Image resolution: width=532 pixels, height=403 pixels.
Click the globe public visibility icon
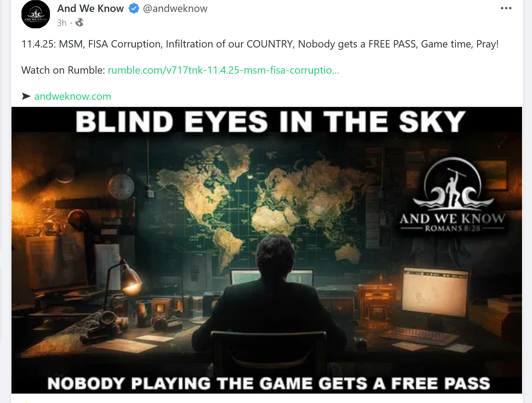(x=80, y=22)
